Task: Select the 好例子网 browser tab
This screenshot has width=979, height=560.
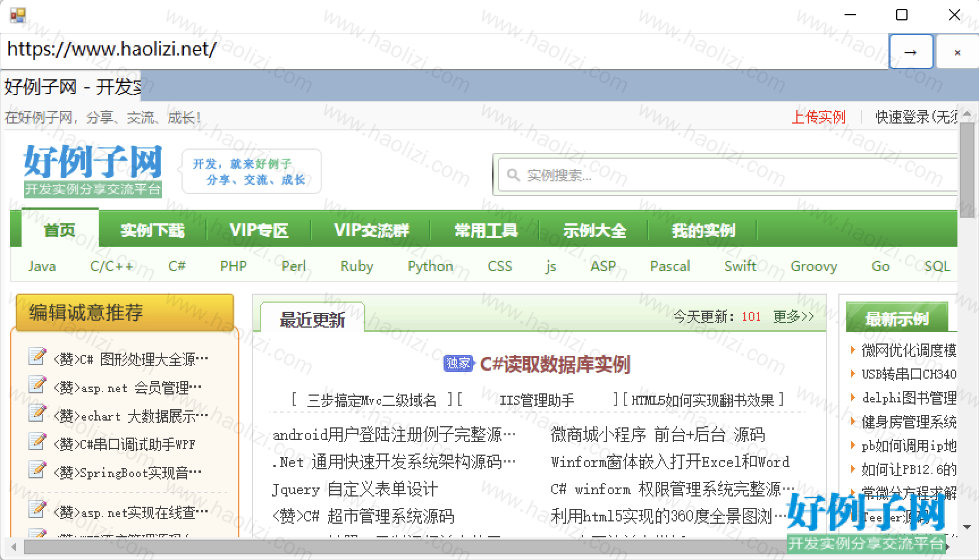Action: (x=71, y=87)
